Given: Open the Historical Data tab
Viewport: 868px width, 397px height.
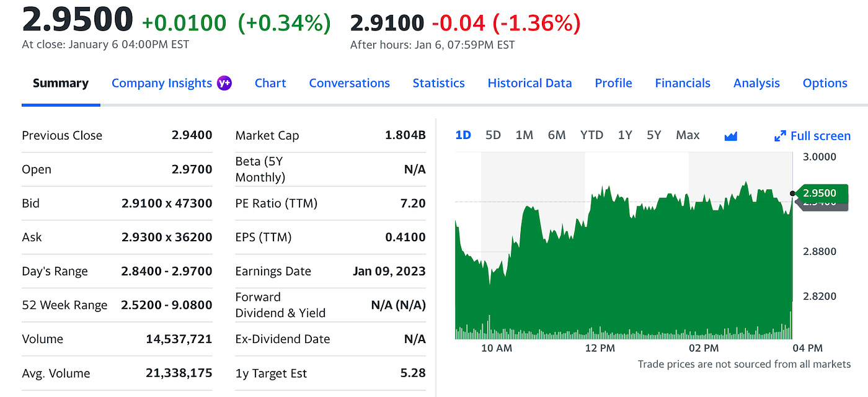Looking at the screenshot, I should (x=530, y=83).
